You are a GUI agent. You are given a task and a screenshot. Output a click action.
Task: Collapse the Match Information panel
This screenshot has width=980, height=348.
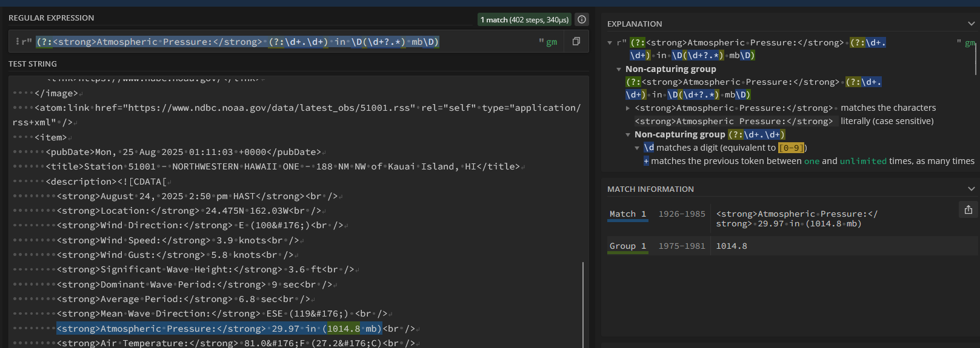point(972,189)
